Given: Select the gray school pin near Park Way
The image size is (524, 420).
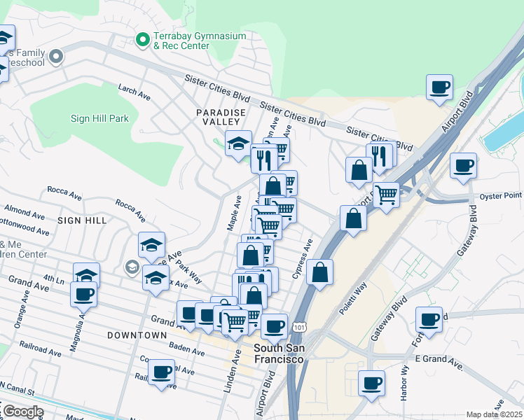Looking at the screenshot, I should pyautogui.click(x=131, y=267).
